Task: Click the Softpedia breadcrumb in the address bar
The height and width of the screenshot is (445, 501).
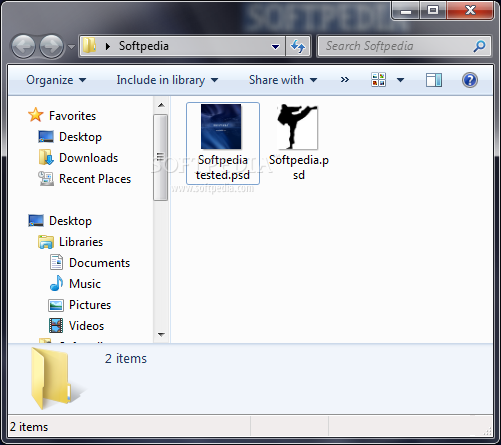Action: click(x=144, y=46)
